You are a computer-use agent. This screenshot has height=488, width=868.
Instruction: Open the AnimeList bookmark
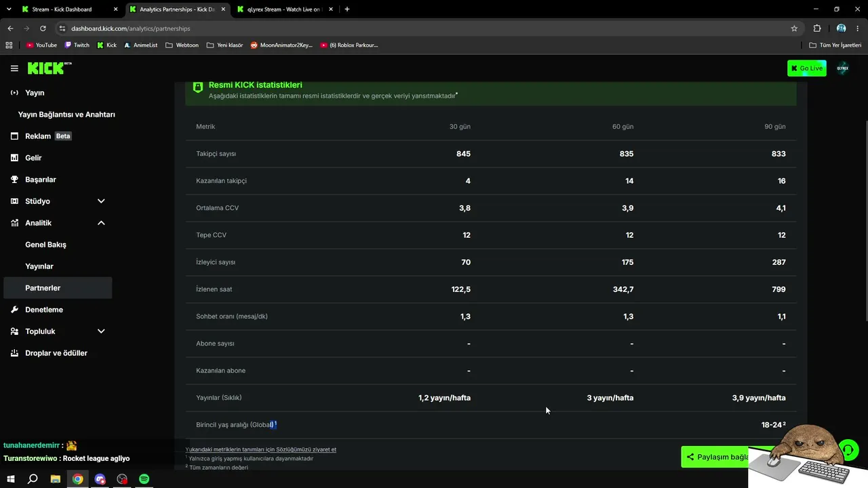pos(140,45)
